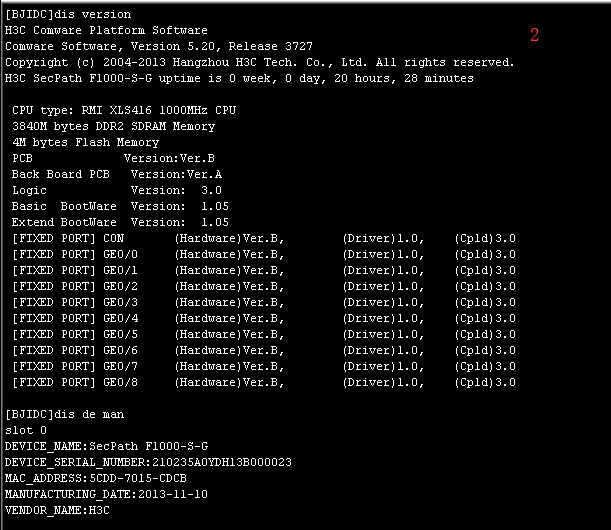The width and height of the screenshot is (611, 530).
Task: Click the MANUFACTURING_DATE 2013-11-10 line
Action: 106,494
